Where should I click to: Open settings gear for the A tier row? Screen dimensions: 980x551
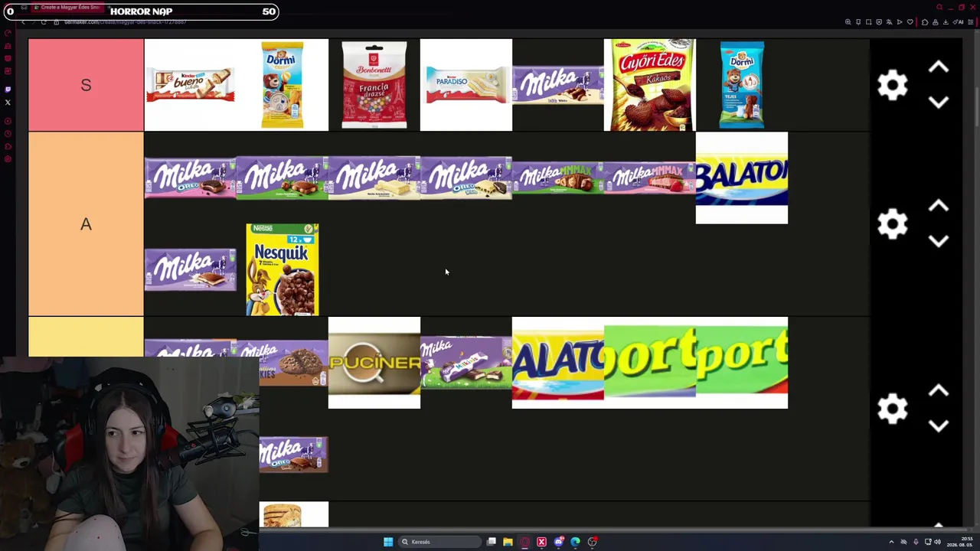point(893,224)
